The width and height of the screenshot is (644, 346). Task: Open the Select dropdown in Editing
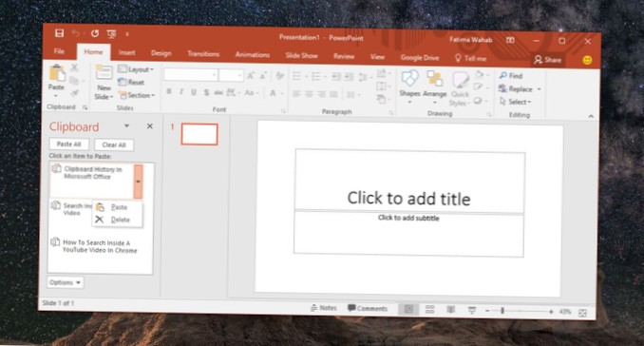516,102
